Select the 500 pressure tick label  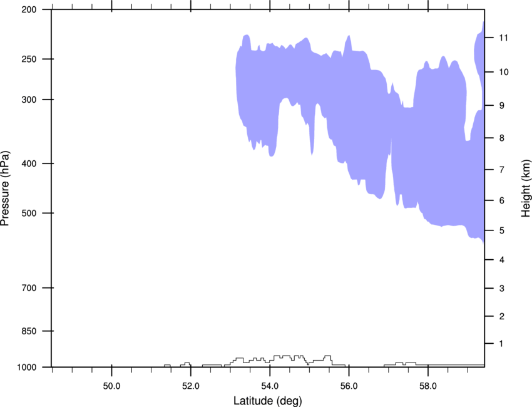coord(29,213)
